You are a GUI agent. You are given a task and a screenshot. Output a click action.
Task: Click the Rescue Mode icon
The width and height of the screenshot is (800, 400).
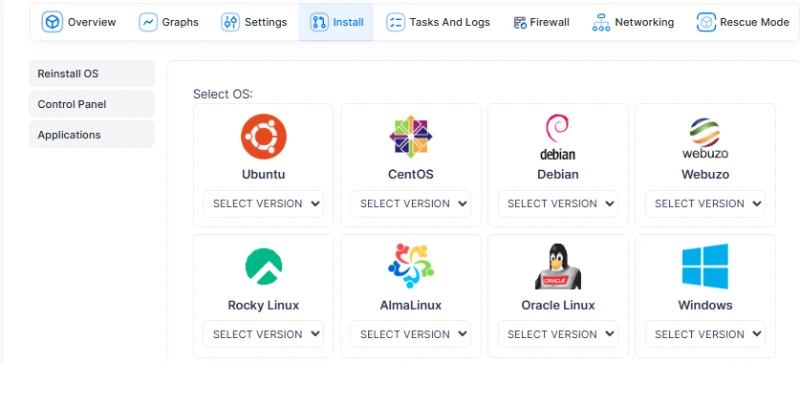(706, 22)
